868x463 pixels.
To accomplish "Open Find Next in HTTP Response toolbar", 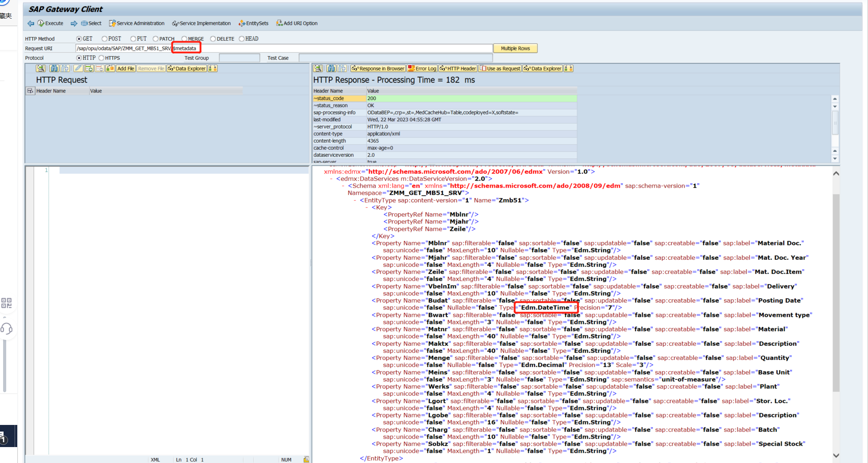I will pos(342,68).
